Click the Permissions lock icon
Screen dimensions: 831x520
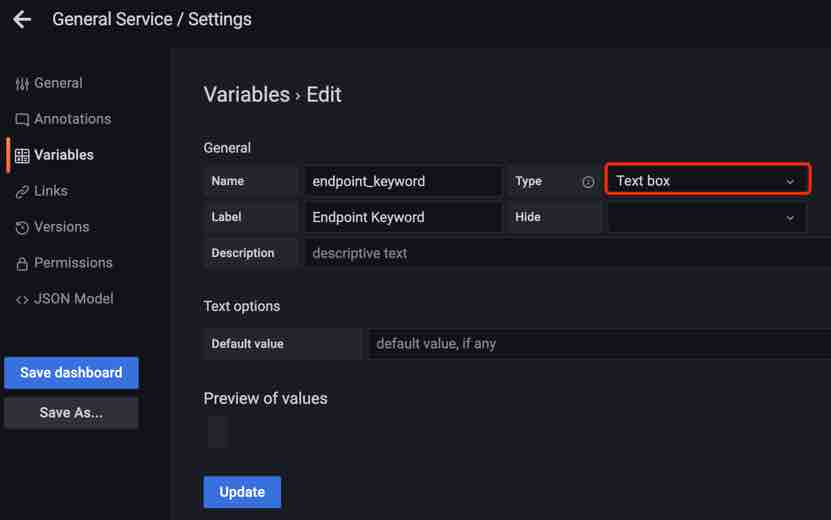(22, 264)
